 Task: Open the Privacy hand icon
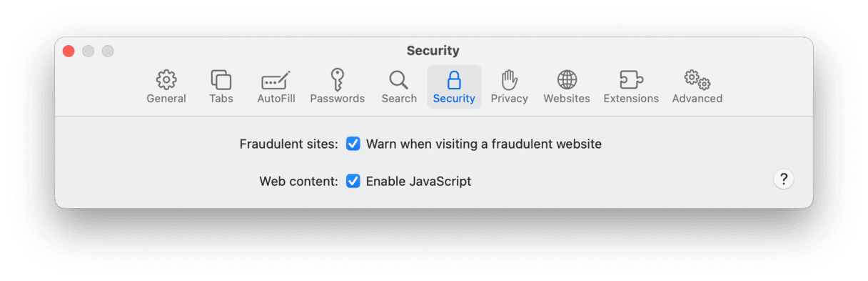click(509, 79)
